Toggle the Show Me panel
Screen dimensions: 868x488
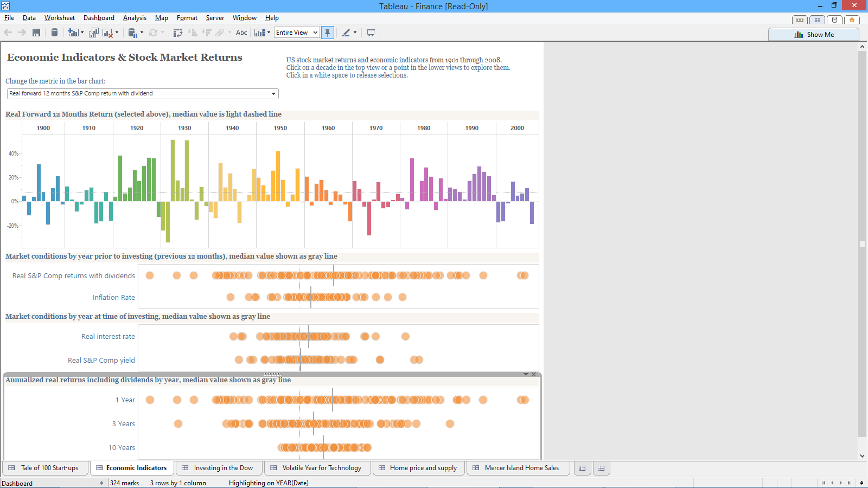point(814,35)
